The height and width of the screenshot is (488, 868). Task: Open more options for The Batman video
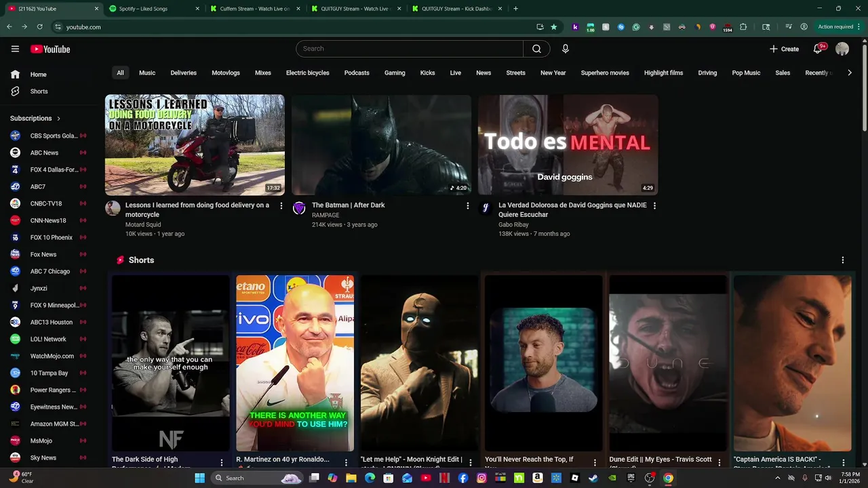coord(467,205)
